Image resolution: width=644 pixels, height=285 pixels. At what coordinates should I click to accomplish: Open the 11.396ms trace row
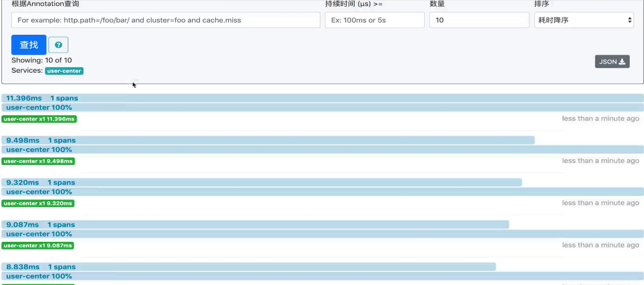pos(323,98)
